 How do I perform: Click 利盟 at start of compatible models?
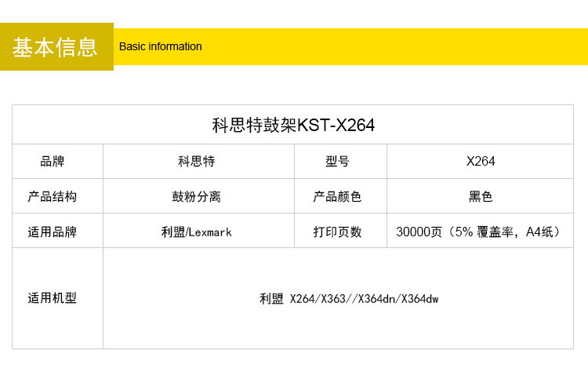tap(271, 299)
